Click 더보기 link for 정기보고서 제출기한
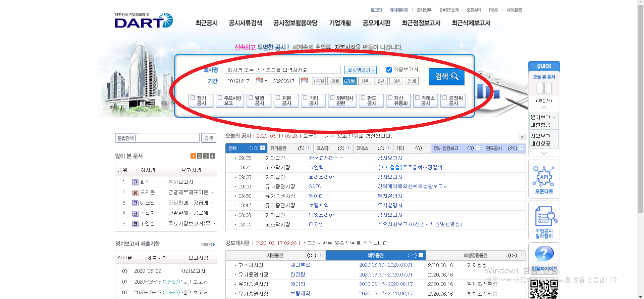 [x=208, y=244]
